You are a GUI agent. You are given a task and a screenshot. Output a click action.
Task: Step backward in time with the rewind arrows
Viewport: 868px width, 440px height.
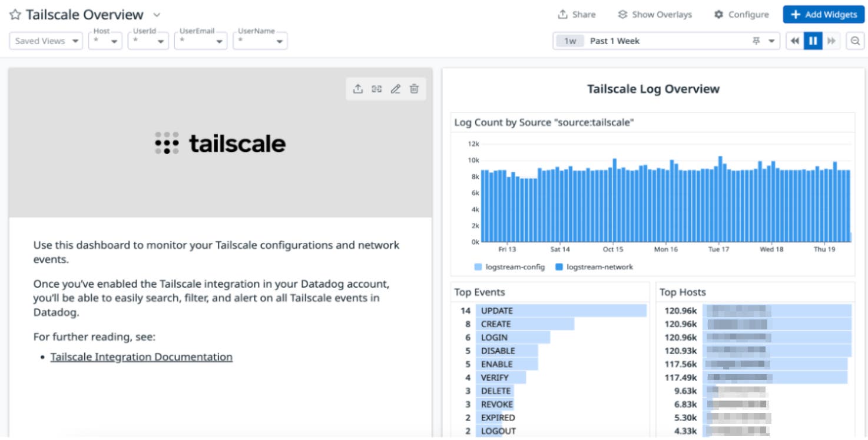point(794,41)
